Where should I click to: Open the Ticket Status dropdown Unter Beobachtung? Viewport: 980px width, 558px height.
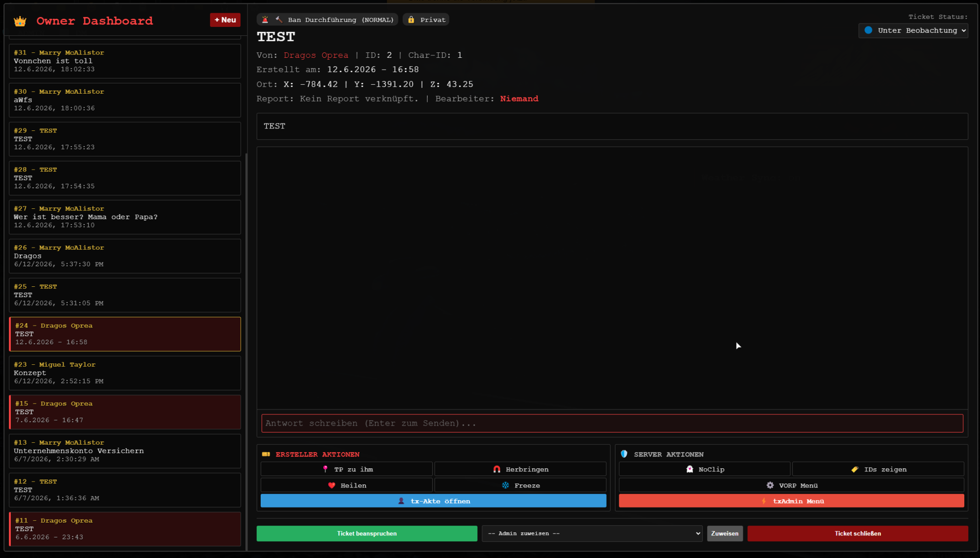point(913,30)
